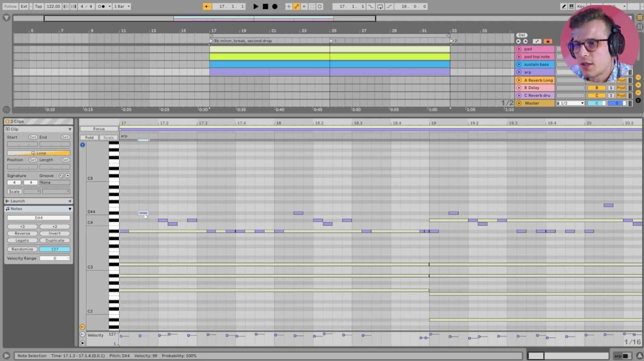Click the D#4 note pitch field
This screenshot has height=361, width=644.
(39, 218)
